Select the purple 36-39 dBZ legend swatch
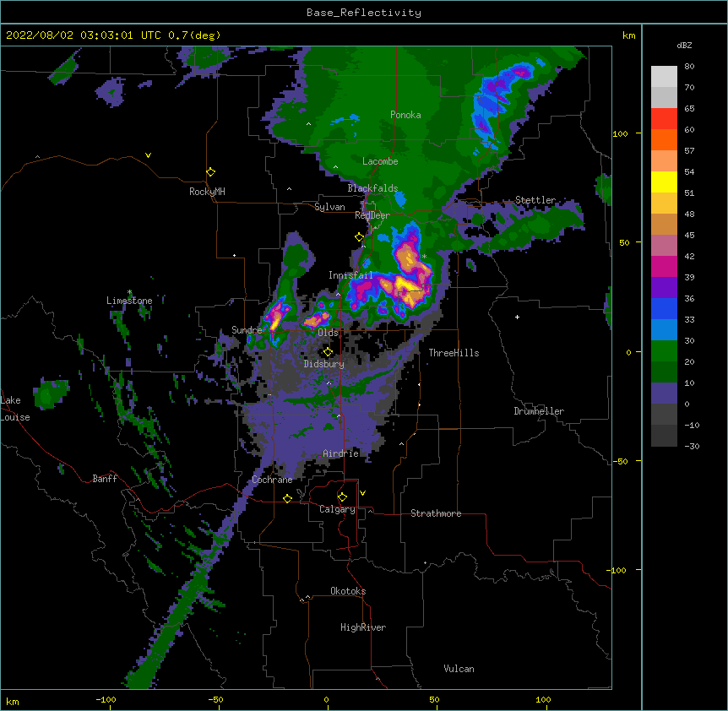This screenshot has width=728, height=711. (664, 288)
